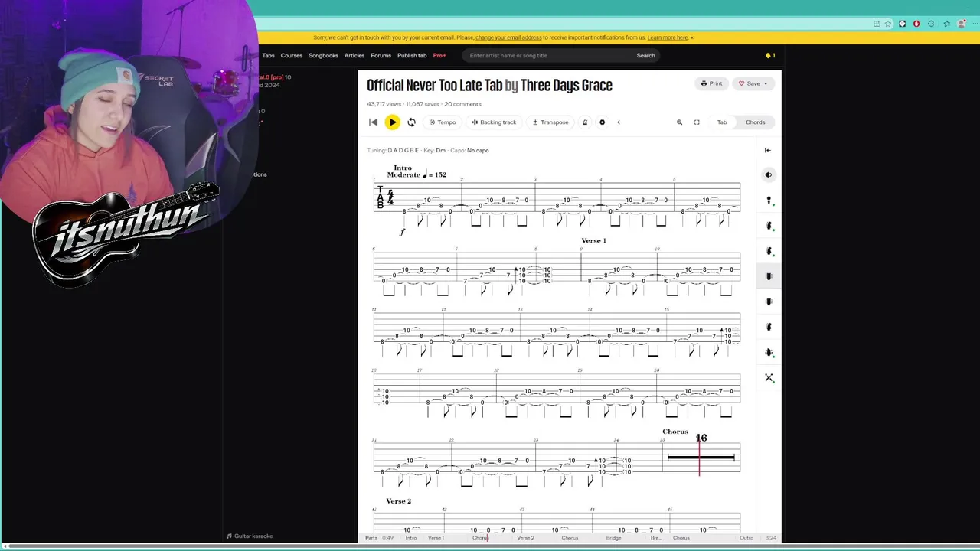The image size is (980, 551).
Task: Click the dark square browser extension icon
Action: click(x=902, y=24)
